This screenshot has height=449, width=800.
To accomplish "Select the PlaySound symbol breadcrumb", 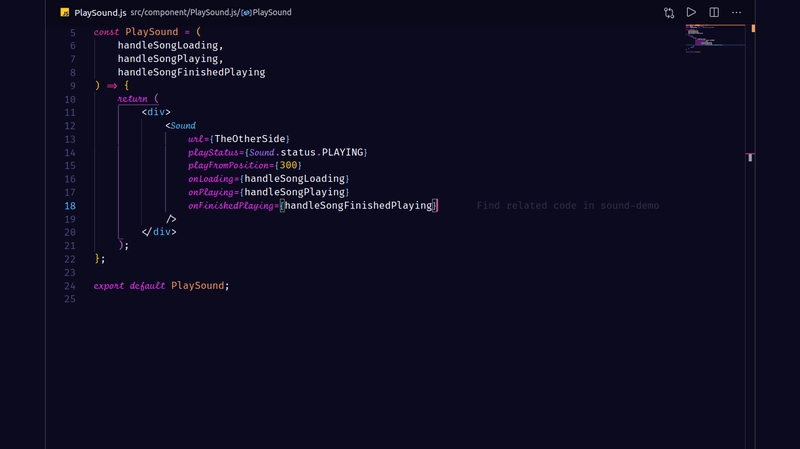I will click(x=272, y=13).
